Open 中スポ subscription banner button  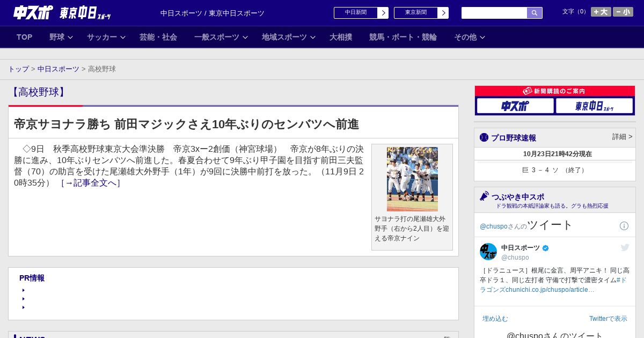tap(515, 106)
